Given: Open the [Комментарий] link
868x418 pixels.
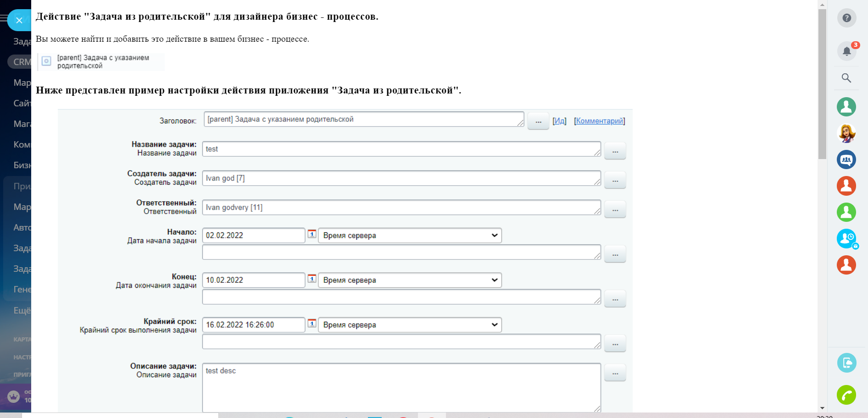Looking at the screenshot, I should (600, 121).
